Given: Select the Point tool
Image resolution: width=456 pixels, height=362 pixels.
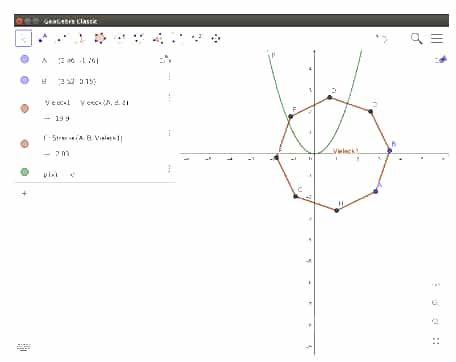Looking at the screenshot, I should (43, 38).
